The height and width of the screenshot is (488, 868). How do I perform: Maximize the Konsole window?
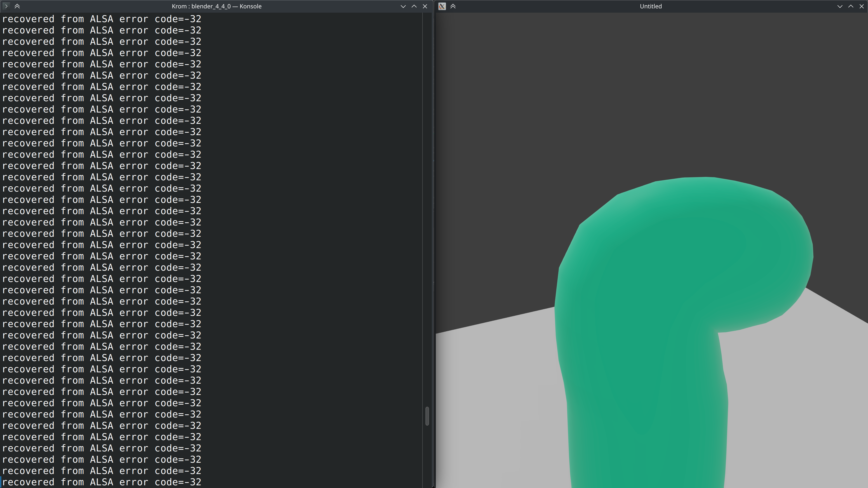[414, 6]
